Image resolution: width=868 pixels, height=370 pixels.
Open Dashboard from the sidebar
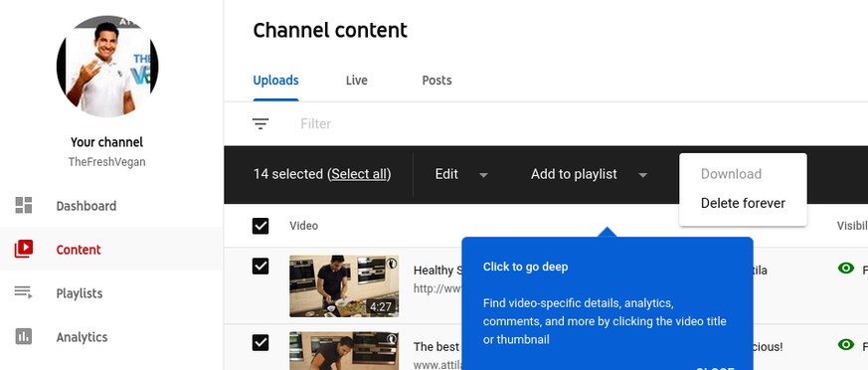[86, 206]
